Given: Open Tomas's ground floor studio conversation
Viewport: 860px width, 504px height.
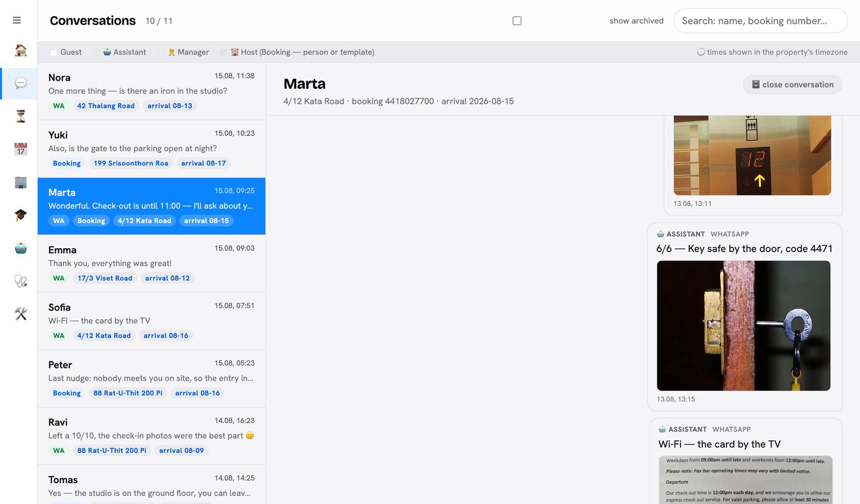Looking at the screenshot, I should click(x=152, y=485).
